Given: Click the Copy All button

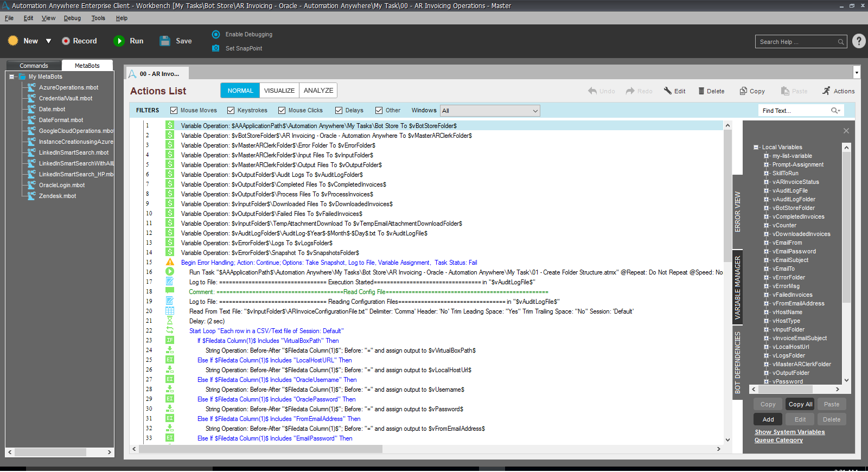Looking at the screenshot, I should coord(800,404).
